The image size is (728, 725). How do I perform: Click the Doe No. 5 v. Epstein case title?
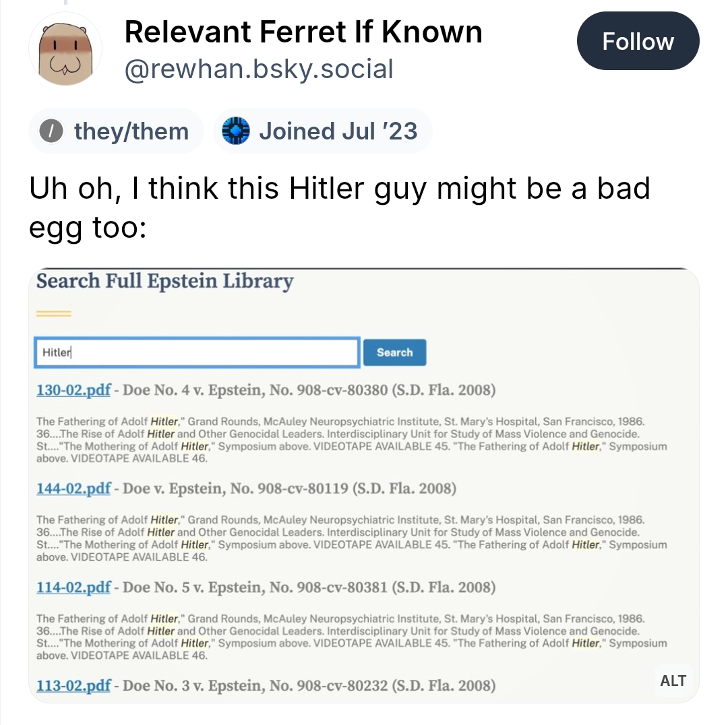point(310,587)
